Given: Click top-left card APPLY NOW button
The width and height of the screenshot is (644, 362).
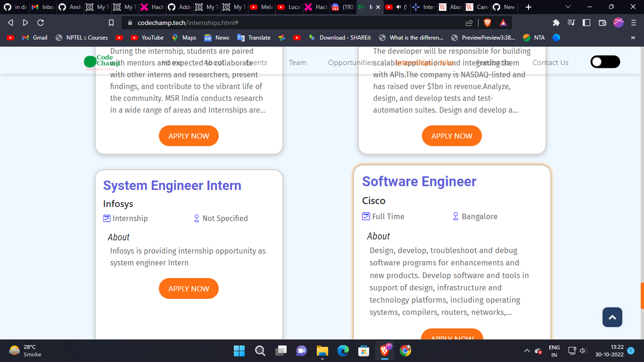Looking at the screenshot, I should [189, 136].
